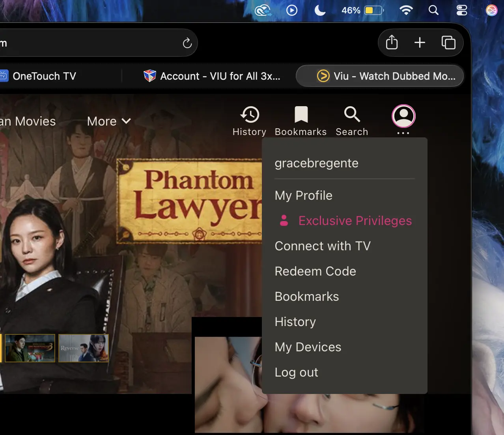Expand the More dropdown menu
The height and width of the screenshot is (435, 504).
[x=109, y=121]
